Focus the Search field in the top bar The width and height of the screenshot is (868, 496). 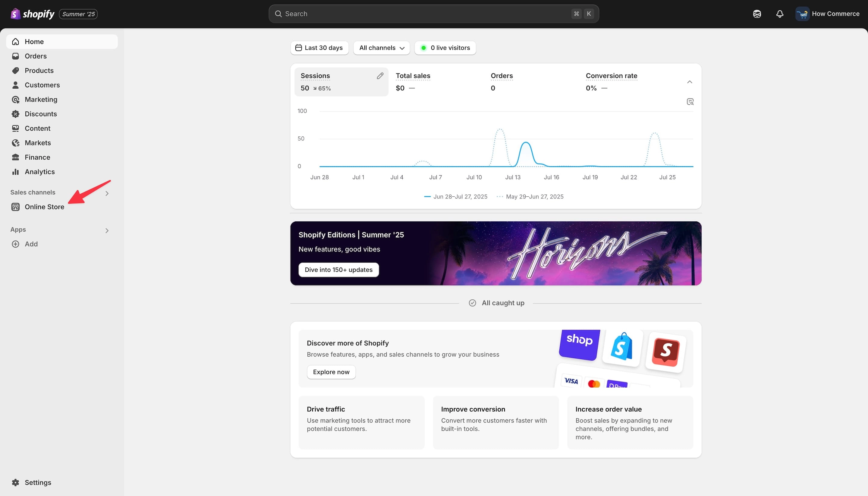pos(434,14)
